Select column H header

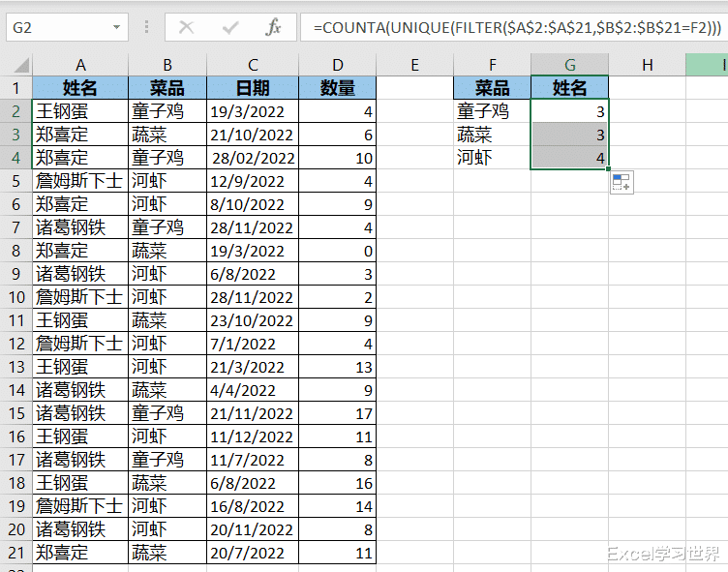648,65
